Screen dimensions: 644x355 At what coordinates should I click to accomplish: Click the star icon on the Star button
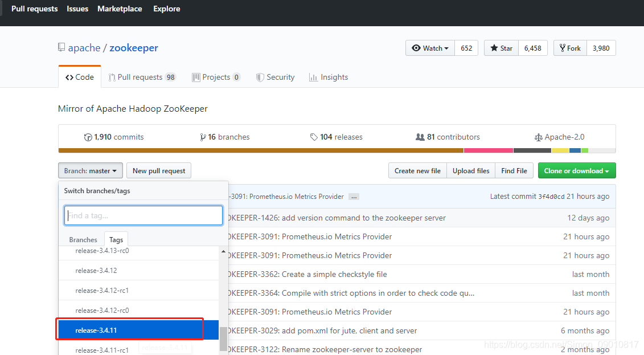pyautogui.click(x=494, y=48)
